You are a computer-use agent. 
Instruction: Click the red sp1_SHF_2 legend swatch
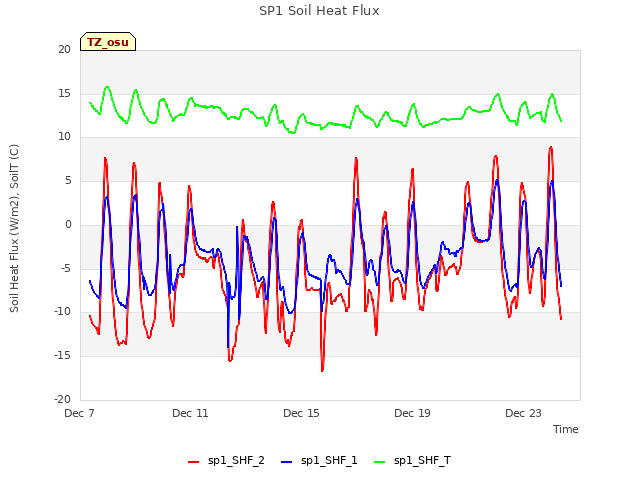(x=193, y=462)
